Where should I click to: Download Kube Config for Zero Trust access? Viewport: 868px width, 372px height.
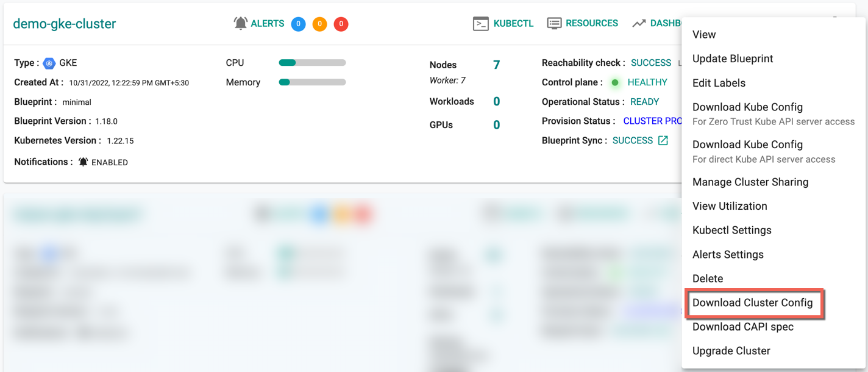(x=774, y=114)
